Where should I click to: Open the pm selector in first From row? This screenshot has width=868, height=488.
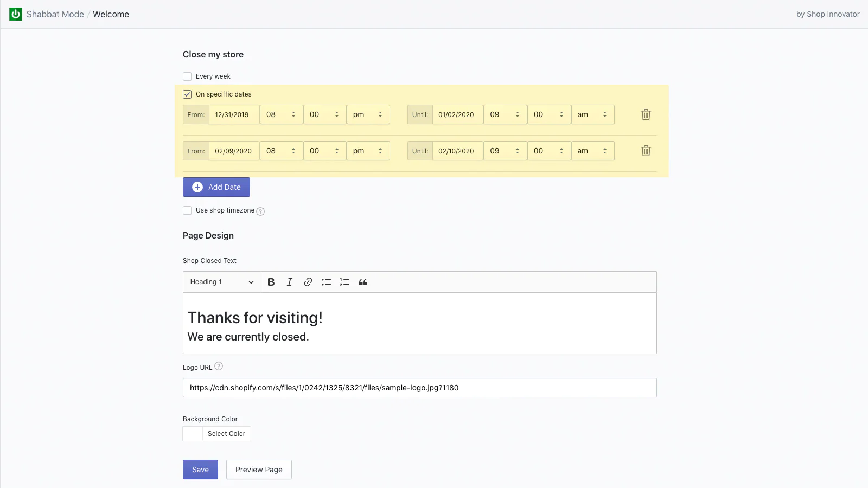pyautogui.click(x=368, y=114)
